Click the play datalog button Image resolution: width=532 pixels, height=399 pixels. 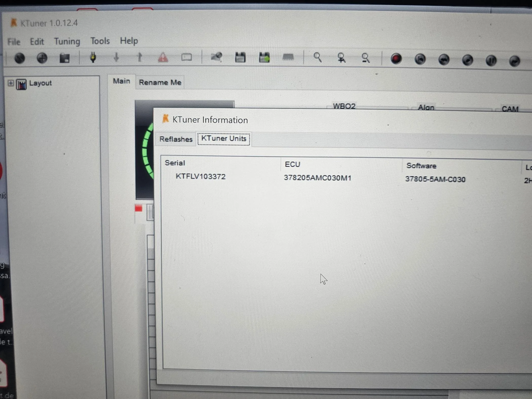pos(467,60)
